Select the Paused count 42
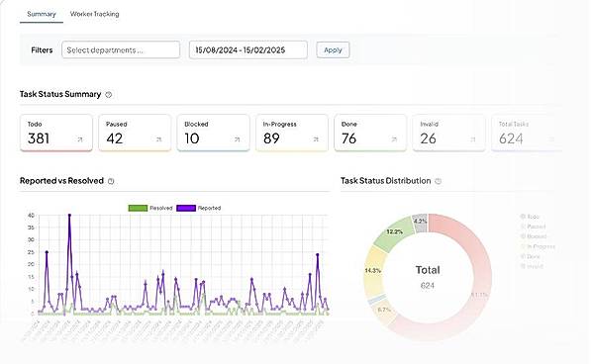The height and width of the screenshot is (364, 592). tap(115, 138)
